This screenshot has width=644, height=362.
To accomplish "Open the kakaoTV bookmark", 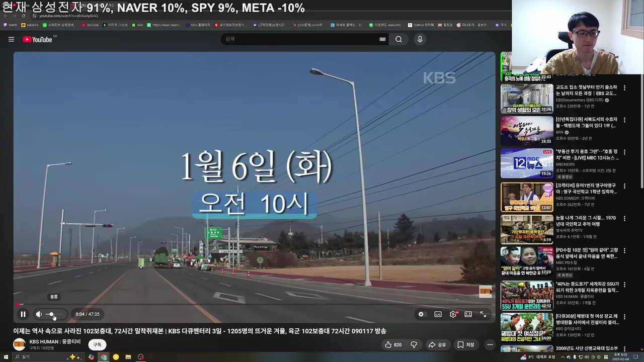I will 30,25.
